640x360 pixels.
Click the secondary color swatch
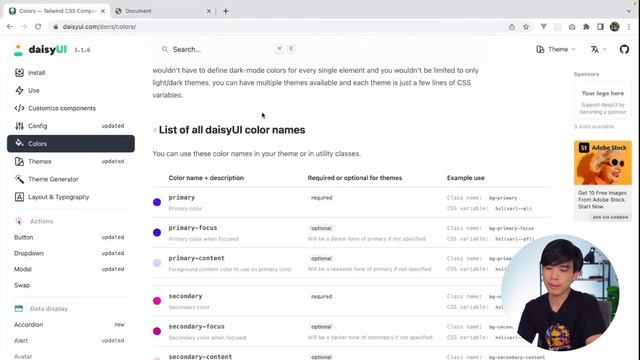(x=157, y=301)
